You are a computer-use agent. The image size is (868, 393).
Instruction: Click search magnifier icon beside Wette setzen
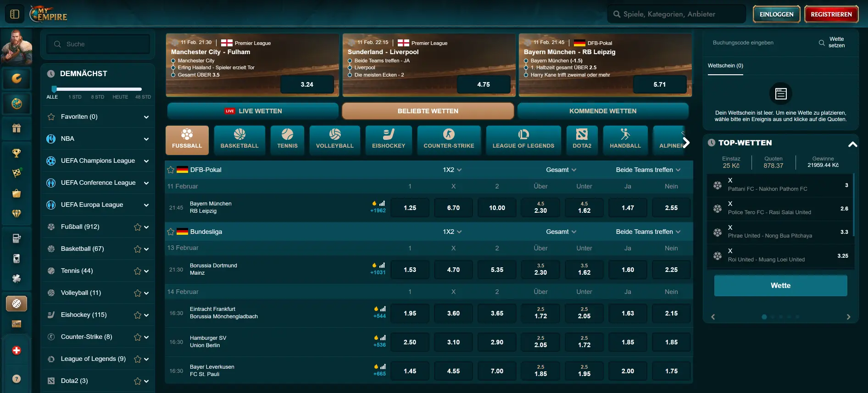pyautogui.click(x=822, y=43)
